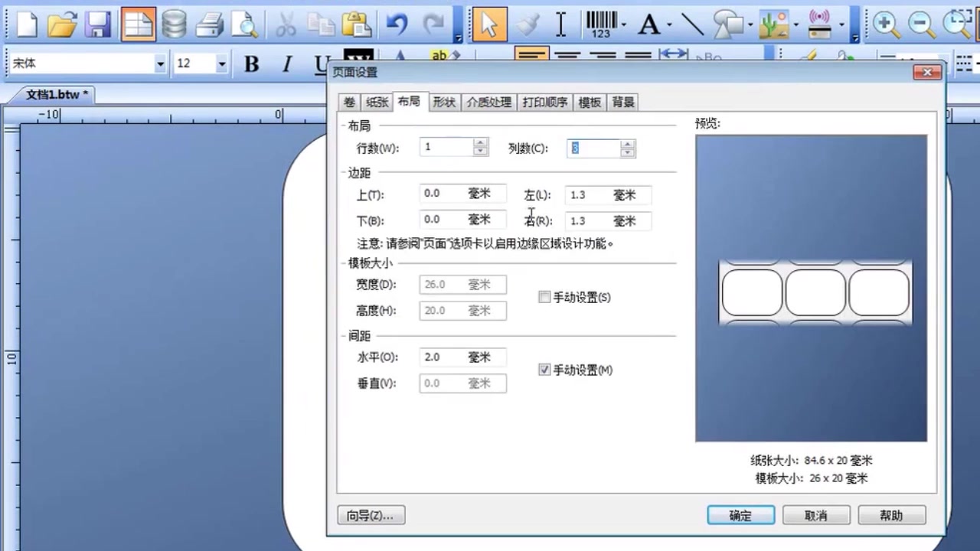Switch to the 背景 tab
980x551 pixels.
(623, 102)
